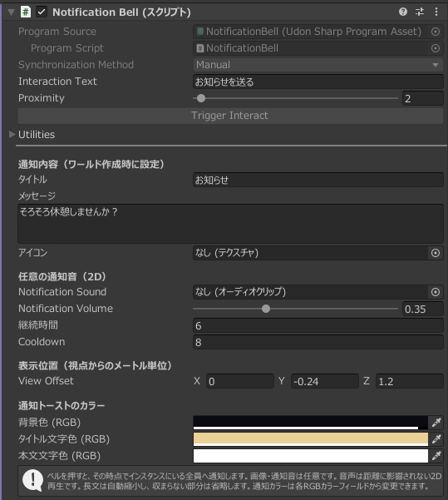Click the Proximity value field
Image resolution: width=448 pixels, height=500 pixels.
click(422, 98)
